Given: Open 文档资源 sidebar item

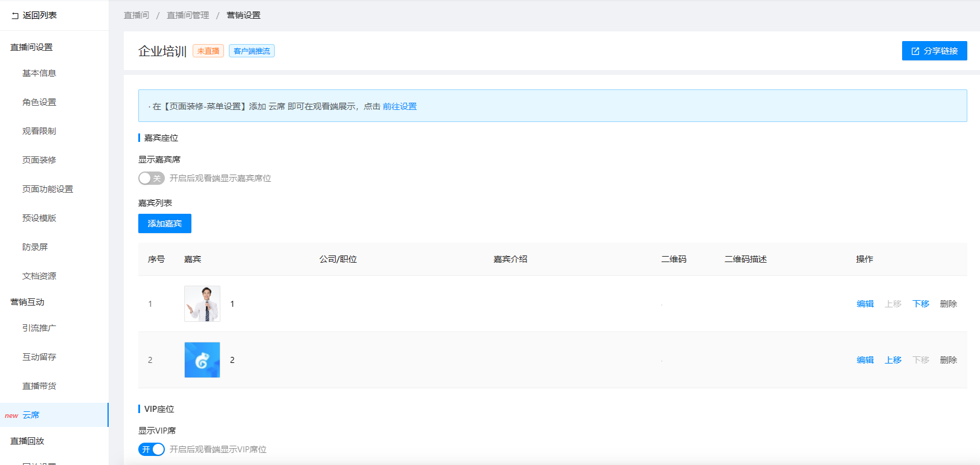Looking at the screenshot, I should pyautogui.click(x=39, y=276).
